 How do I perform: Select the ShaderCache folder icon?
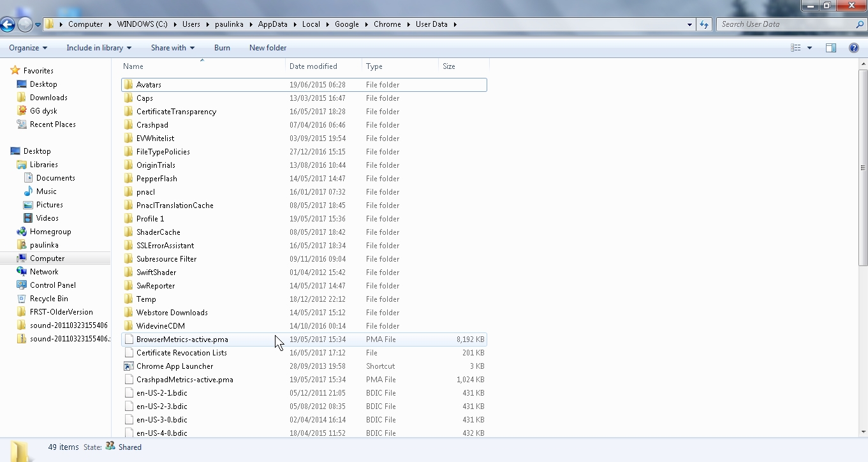tap(128, 232)
